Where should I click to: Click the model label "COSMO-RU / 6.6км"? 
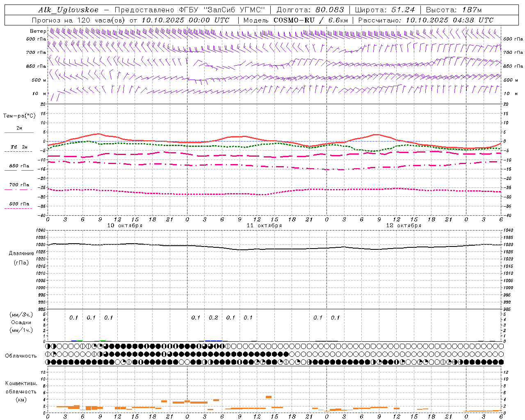click(311, 20)
